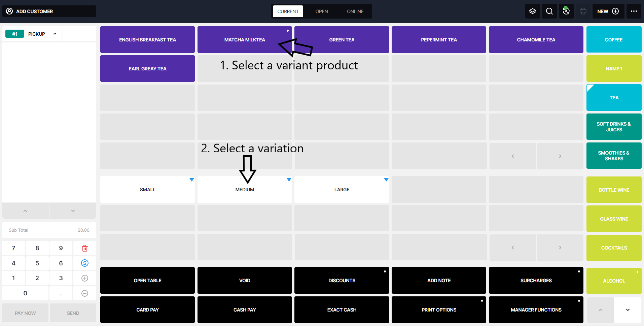This screenshot has height=326, width=644.
Task: Click the ADD NOTE button
Action: [x=439, y=280]
